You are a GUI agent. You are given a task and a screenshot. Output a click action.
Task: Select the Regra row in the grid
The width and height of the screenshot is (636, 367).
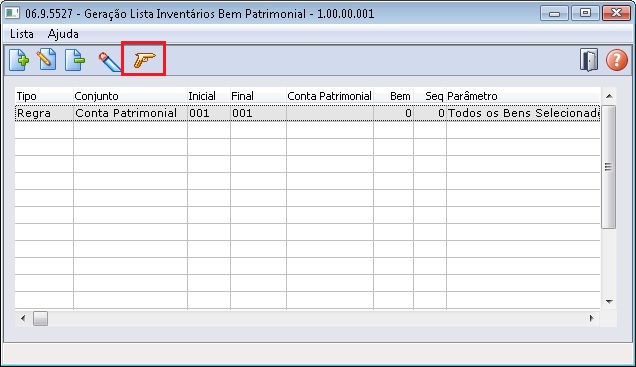tap(307, 113)
